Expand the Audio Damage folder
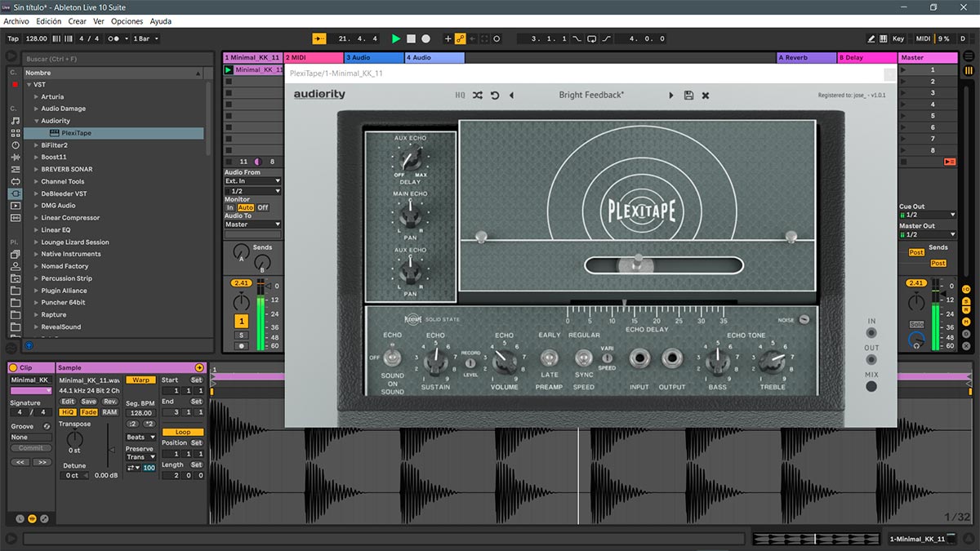The width and height of the screenshot is (980, 551). (36, 109)
